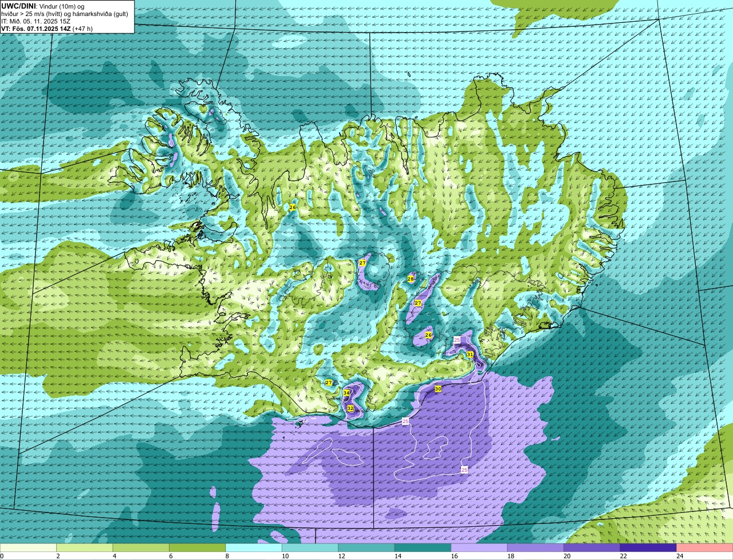The image size is (733, 560).
Task: Pick the turquoise 10–12 legend swatch
Action: tap(310, 547)
